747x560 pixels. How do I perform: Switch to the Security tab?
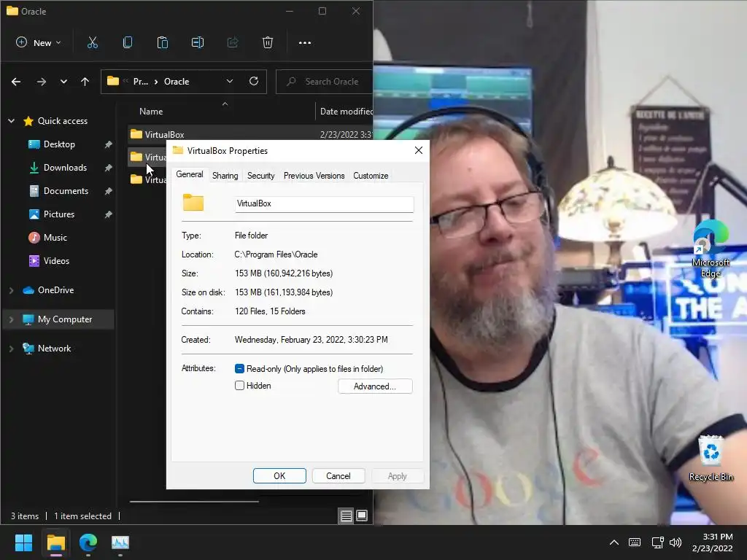(x=260, y=176)
